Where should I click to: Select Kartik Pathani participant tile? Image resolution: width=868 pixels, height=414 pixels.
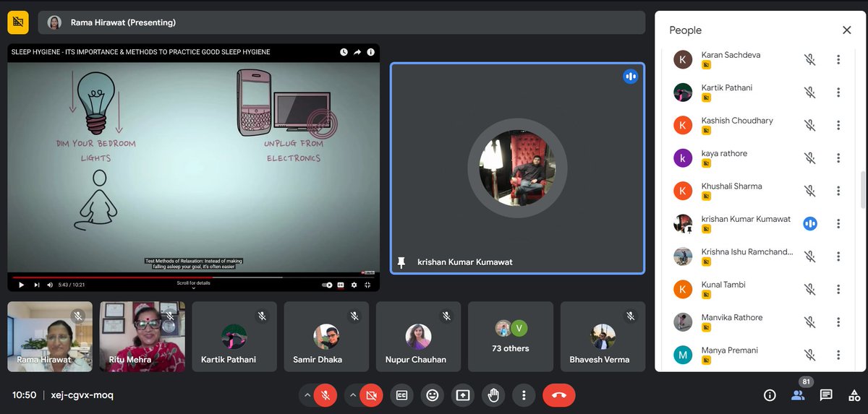234,337
